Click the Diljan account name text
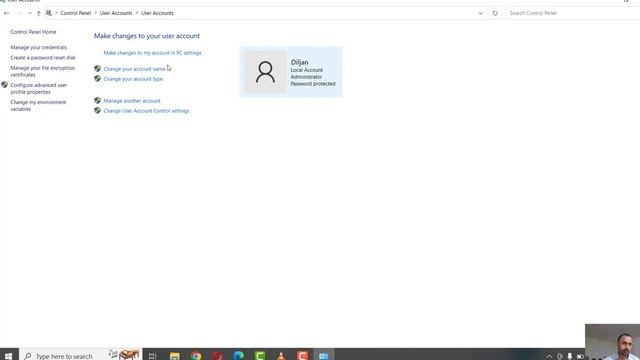This screenshot has height=360, width=640. pyautogui.click(x=300, y=62)
